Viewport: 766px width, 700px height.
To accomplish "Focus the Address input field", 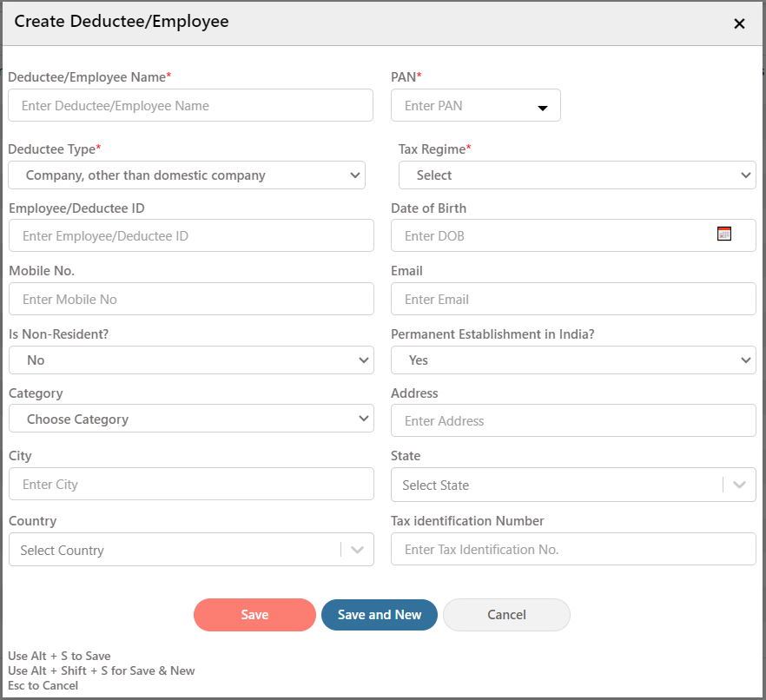I will coord(573,420).
